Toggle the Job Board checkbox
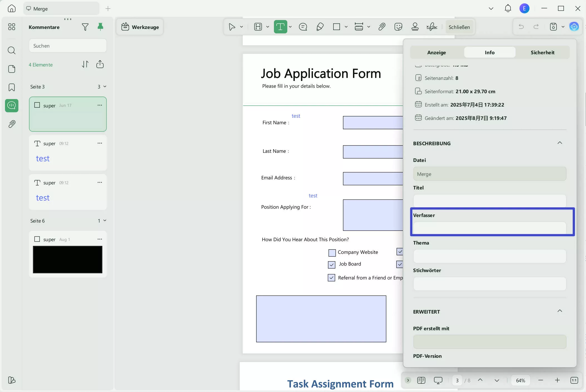 pyautogui.click(x=332, y=265)
